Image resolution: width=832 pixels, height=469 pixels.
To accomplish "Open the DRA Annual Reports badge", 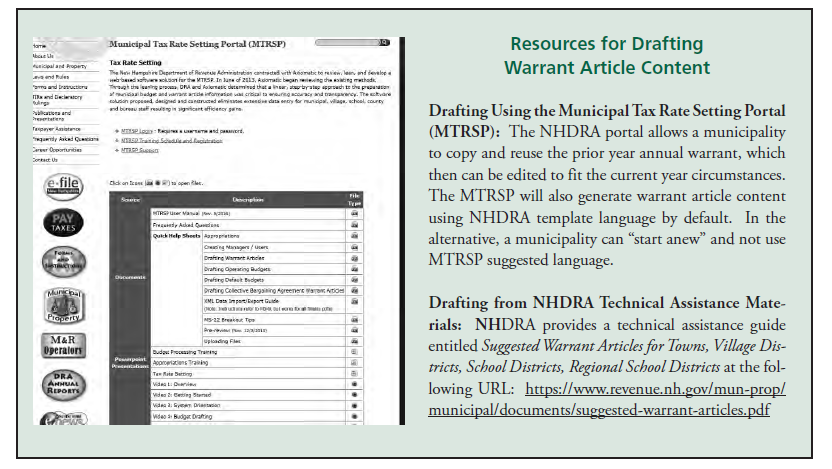I will point(64,384).
